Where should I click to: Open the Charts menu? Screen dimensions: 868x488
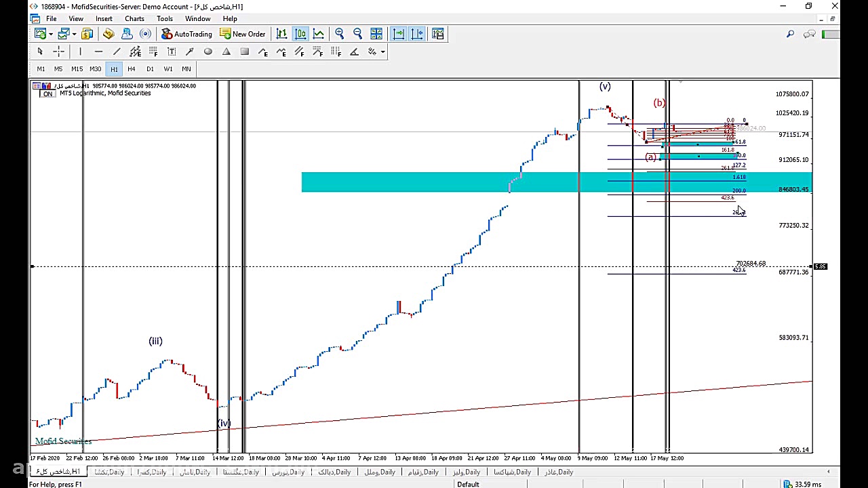134,18
